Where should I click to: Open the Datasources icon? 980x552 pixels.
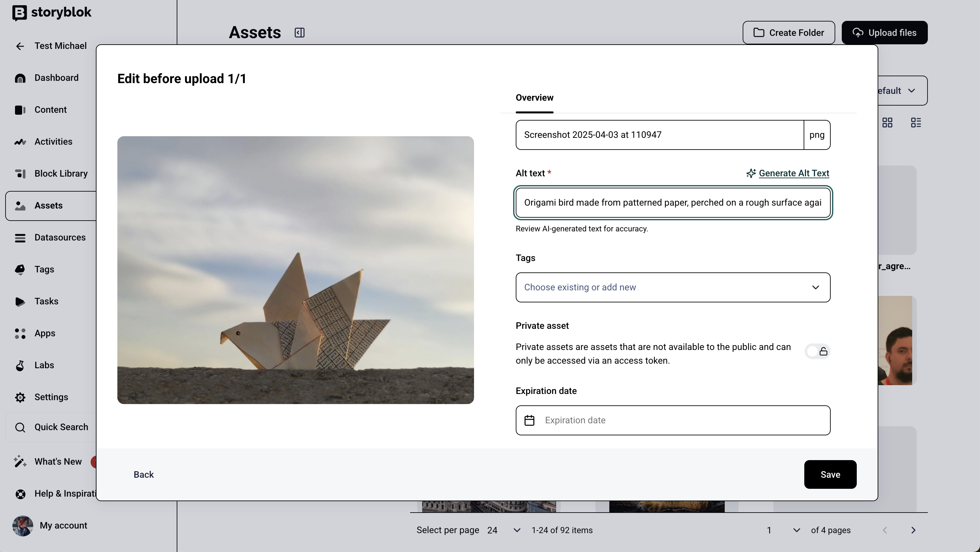click(x=20, y=238)
